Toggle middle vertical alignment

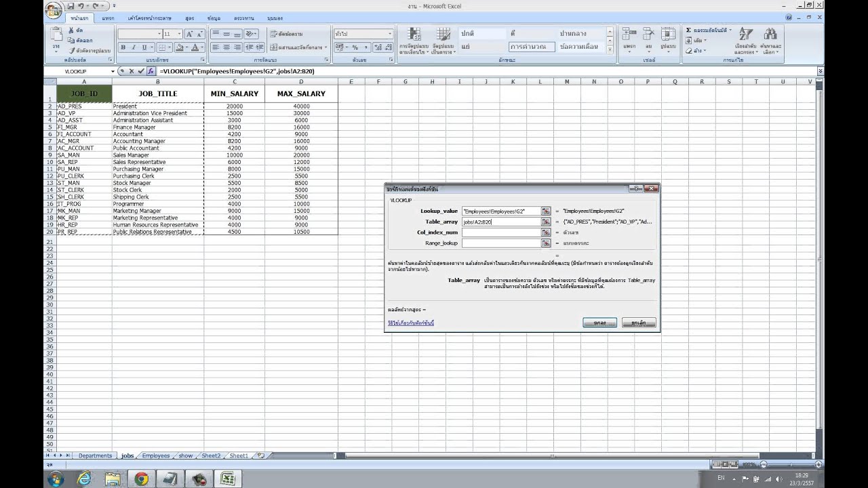(x=226, y=34)
